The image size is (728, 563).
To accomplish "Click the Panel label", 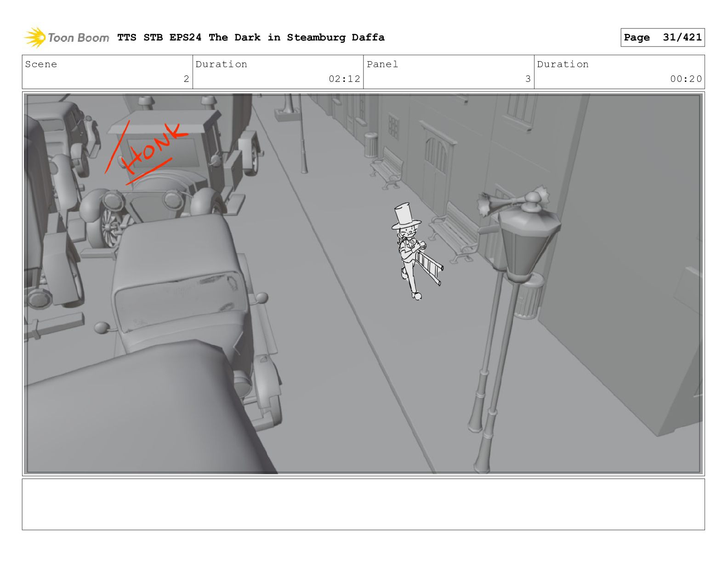I will 382,64.
